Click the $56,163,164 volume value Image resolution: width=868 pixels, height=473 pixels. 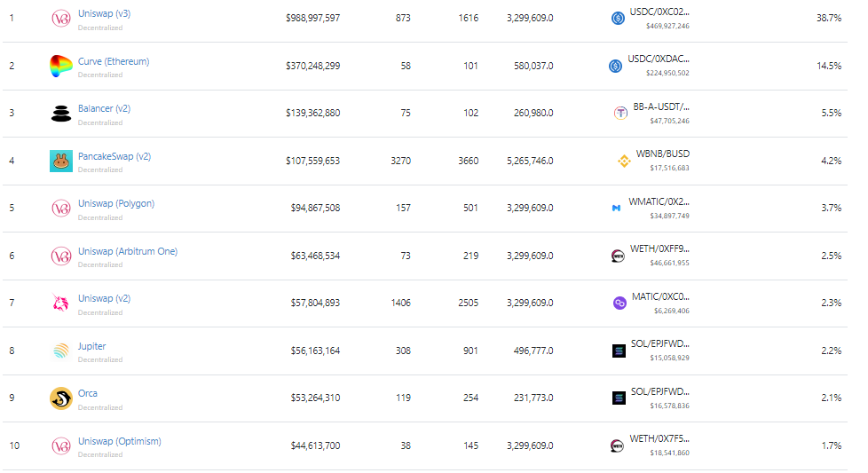point(316,351)
